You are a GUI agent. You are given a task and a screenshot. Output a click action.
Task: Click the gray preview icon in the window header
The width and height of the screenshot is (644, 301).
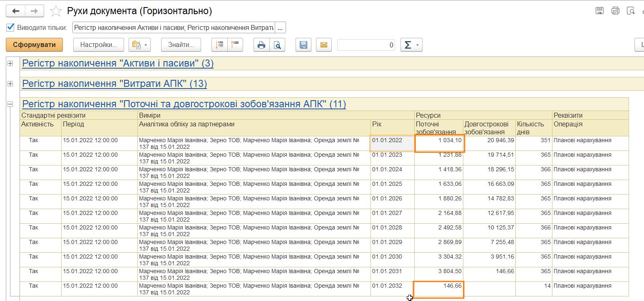[x=631, y=11]
